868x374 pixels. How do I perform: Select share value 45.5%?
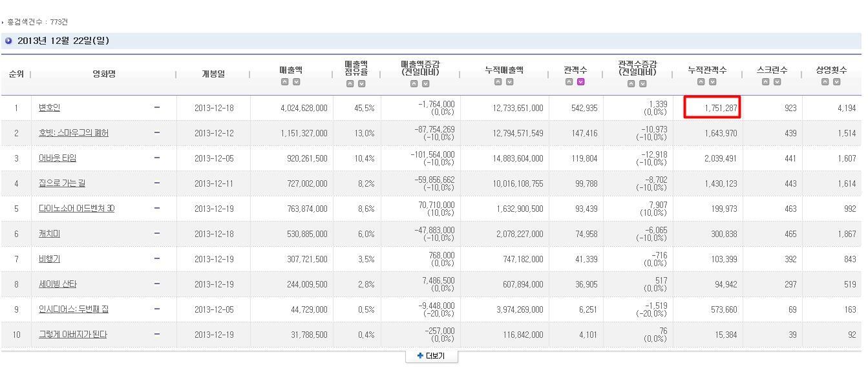click(364, 109)
